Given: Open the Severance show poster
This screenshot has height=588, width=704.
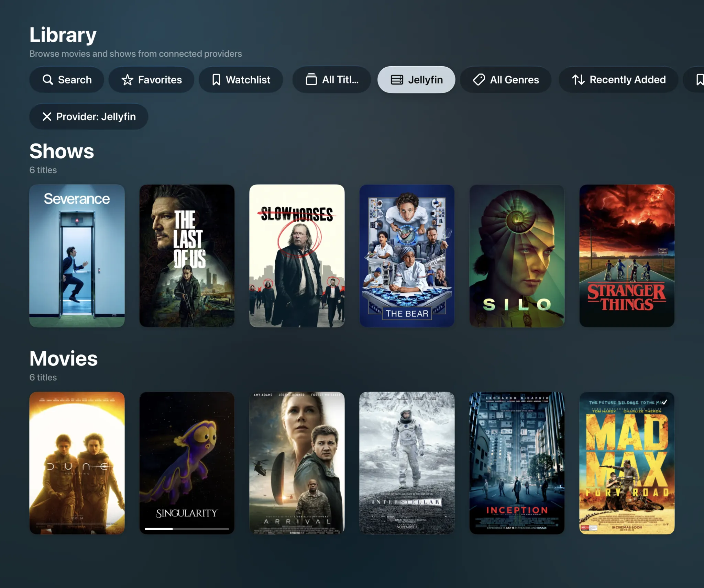Looking at the screenshot, I should 77,256.
